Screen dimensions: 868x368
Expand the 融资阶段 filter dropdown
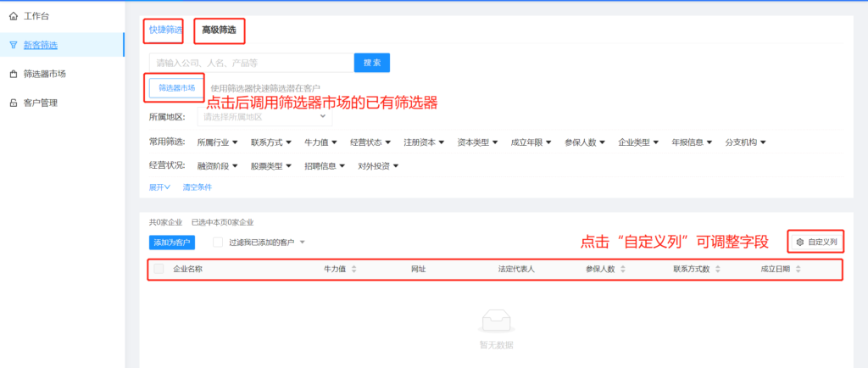point(217,166)
